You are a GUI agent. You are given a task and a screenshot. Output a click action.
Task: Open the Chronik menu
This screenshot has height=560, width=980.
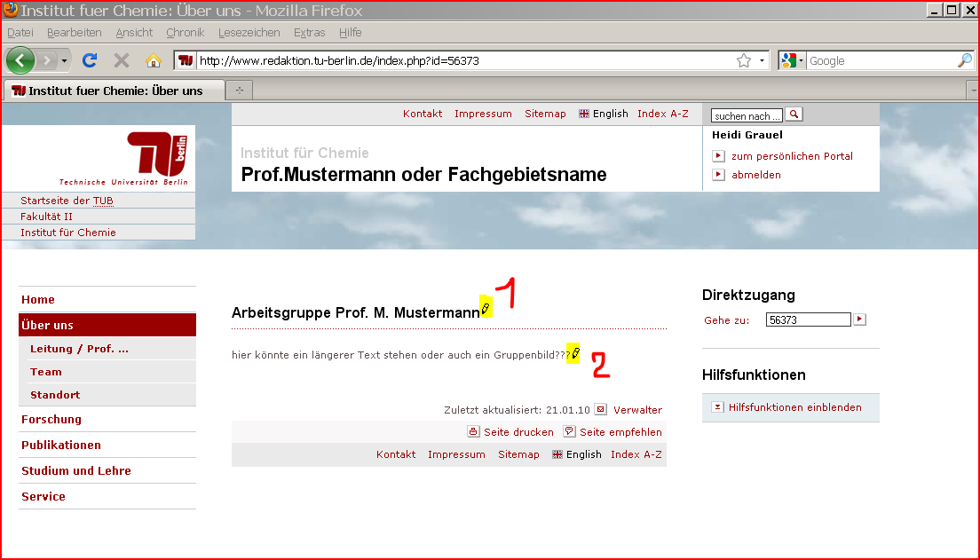(x=185, y=32)
